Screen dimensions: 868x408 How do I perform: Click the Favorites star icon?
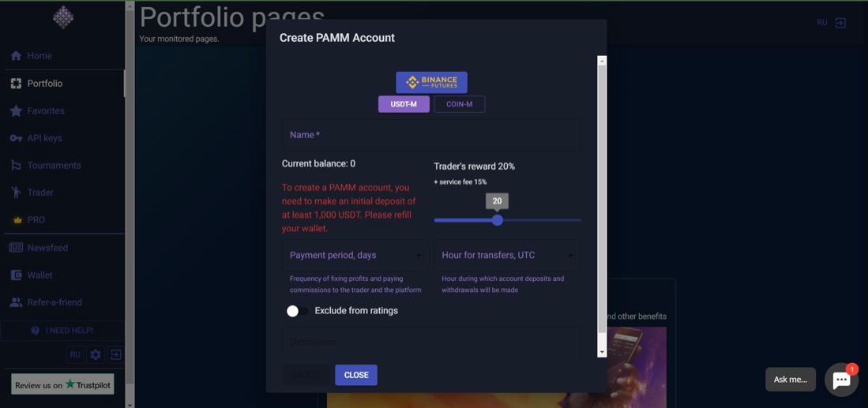coord(16,110)
